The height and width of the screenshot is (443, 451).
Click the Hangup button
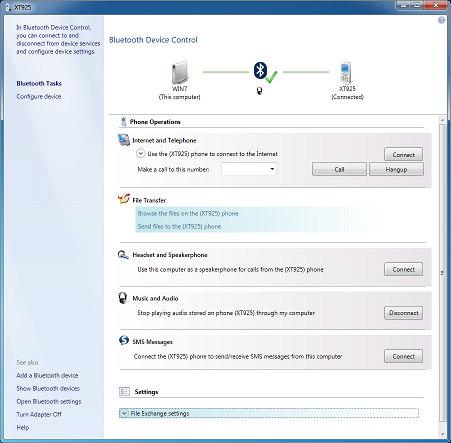click(x=396, y=169)
